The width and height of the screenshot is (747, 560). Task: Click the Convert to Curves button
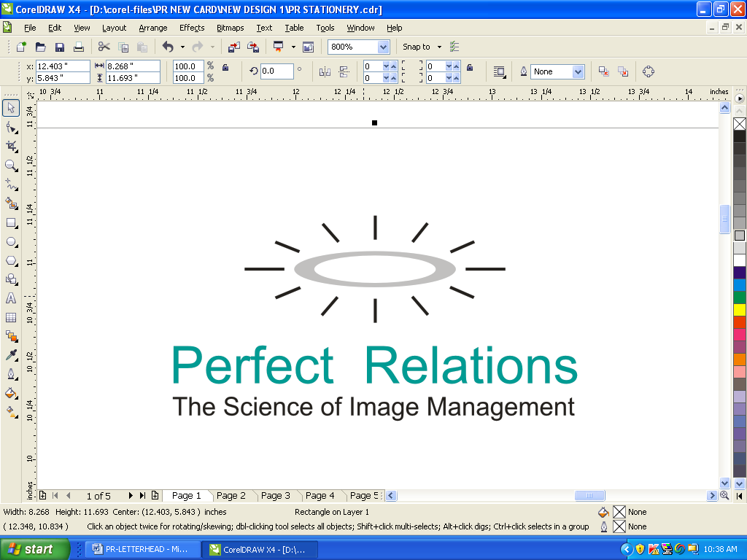(648, 71)
